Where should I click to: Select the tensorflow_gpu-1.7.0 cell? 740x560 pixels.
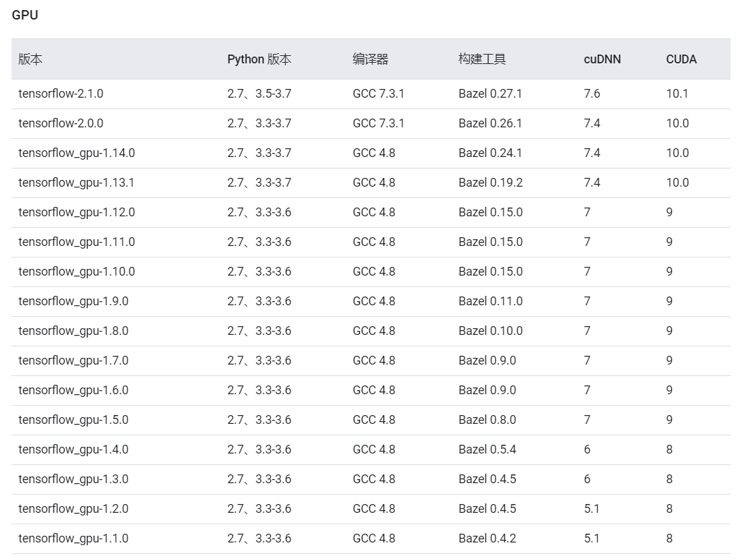pos(73,361)
